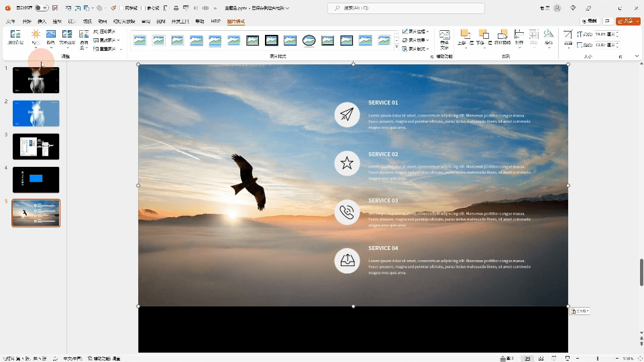Click the Record button
The height and width of the screenshot is (362, 644).
pos(590,21)
